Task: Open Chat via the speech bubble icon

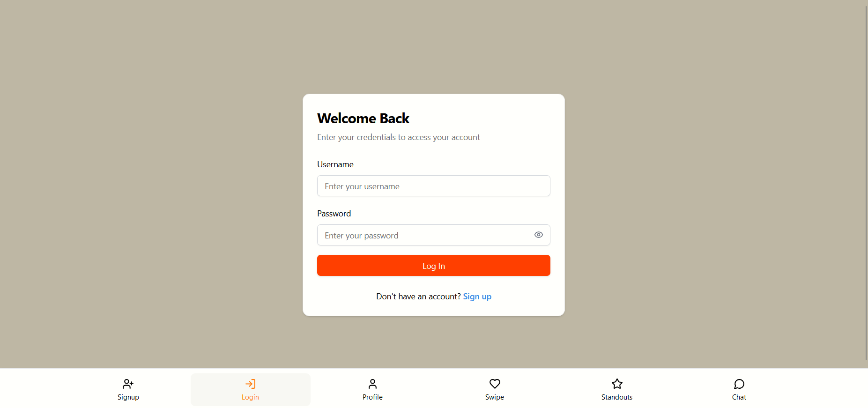Action: (x=739, y=384)
